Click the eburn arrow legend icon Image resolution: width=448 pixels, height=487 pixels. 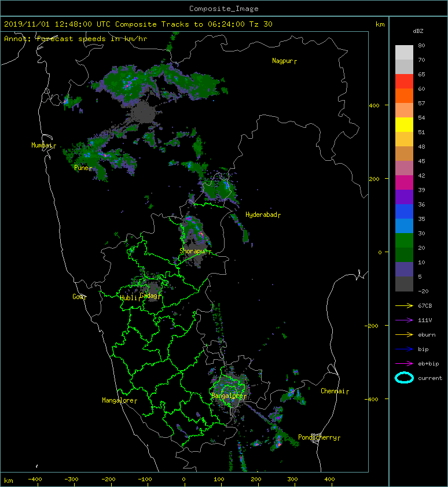404,335
